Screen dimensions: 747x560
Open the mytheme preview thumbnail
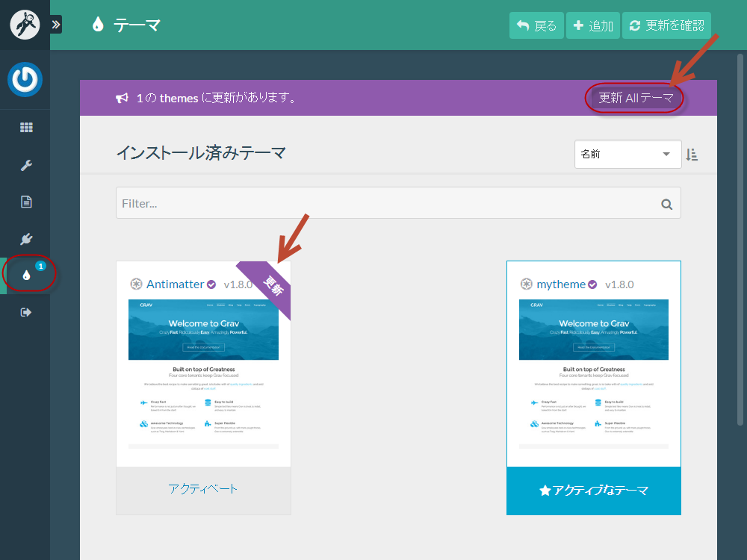[593, 373]
